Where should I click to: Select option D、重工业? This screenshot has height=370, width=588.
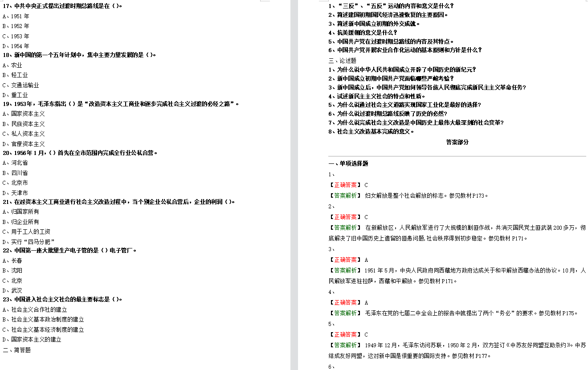(15, 95)
